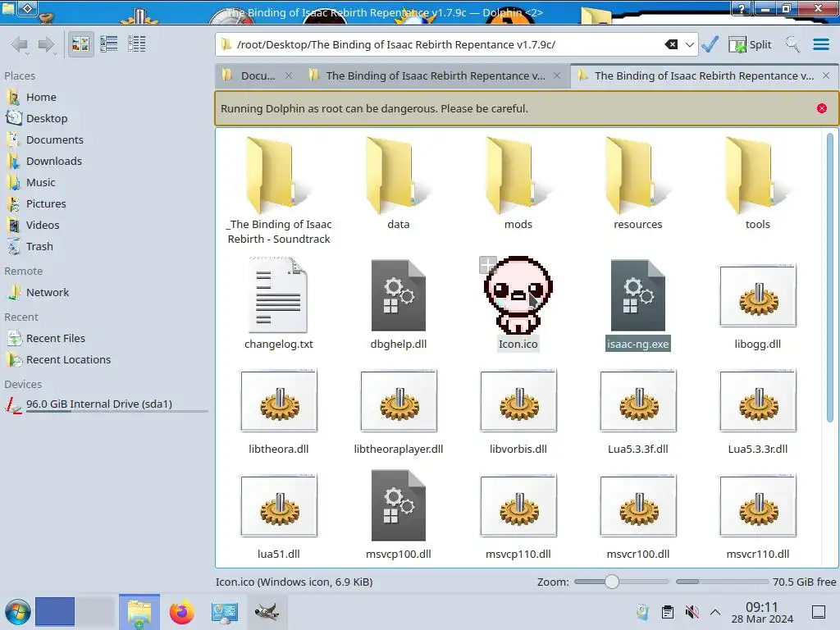Expand the location history dropdown arrow
Viewport: 840px width, 630px height.
(x=689, y=44)
